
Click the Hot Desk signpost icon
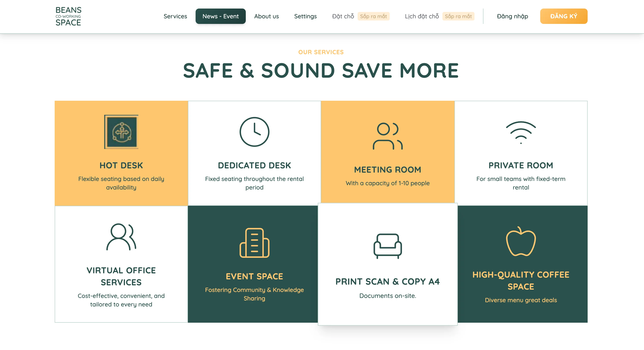point(121,132)
